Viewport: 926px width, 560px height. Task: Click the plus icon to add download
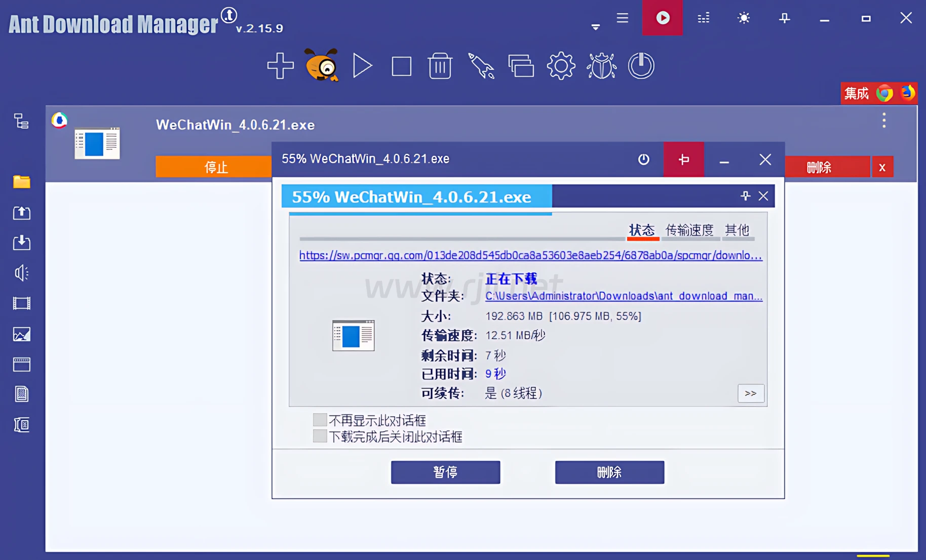[280, 66]
